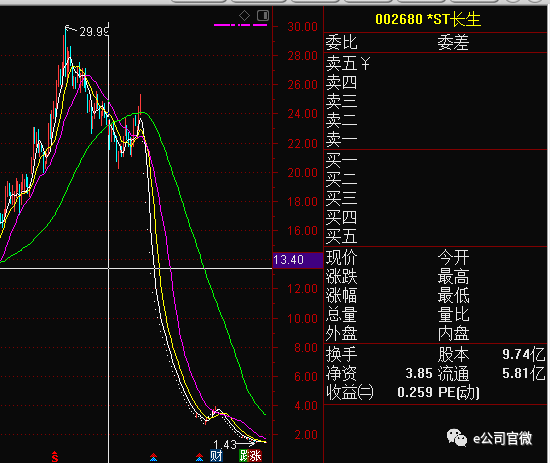Viewport: 550px width, 463px height.
Task: Click the 24.00 price axis label
Action: (x=302, y=114)
